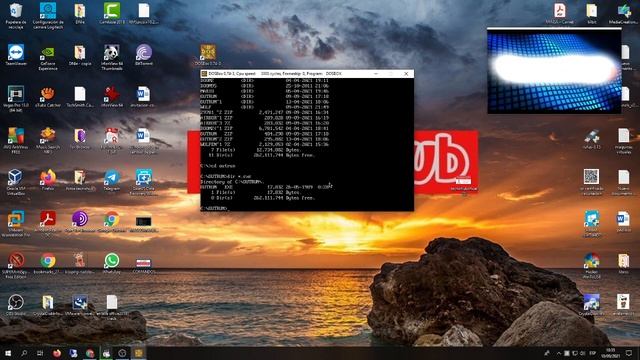Open the bookmarks Chrome HTML file icon
640x360 pixels.
(x=48, y=260)
